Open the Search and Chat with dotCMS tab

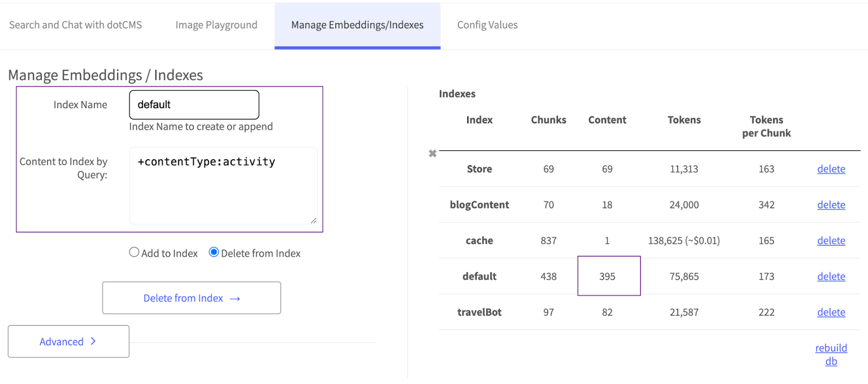pyautogui.click(x=75, y=25)
